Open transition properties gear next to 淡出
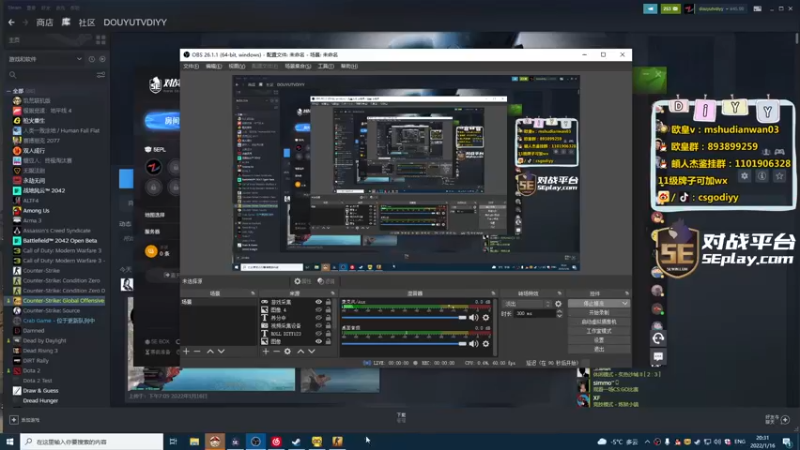Image resolution: width=800 pixels, height=450 pixels. point(558,304)
